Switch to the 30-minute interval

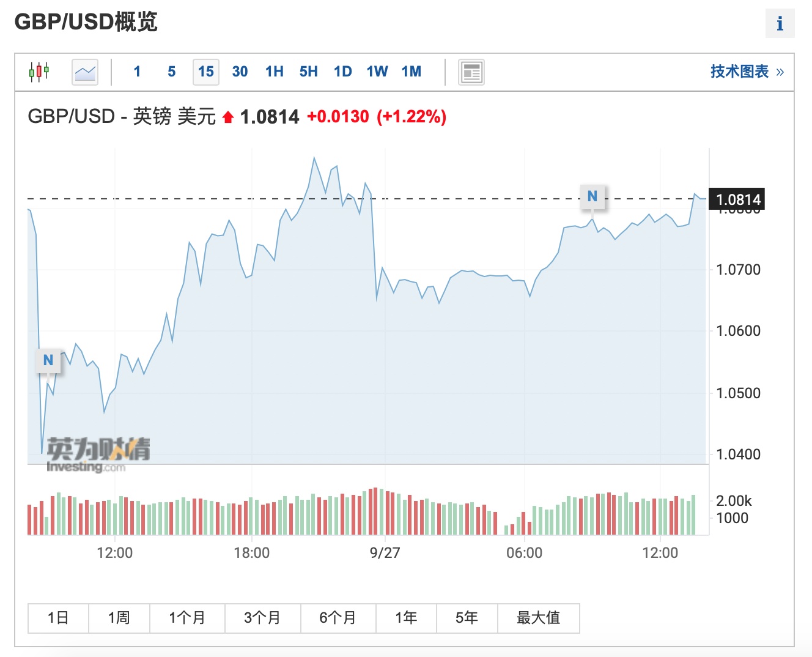coord(240,72)
